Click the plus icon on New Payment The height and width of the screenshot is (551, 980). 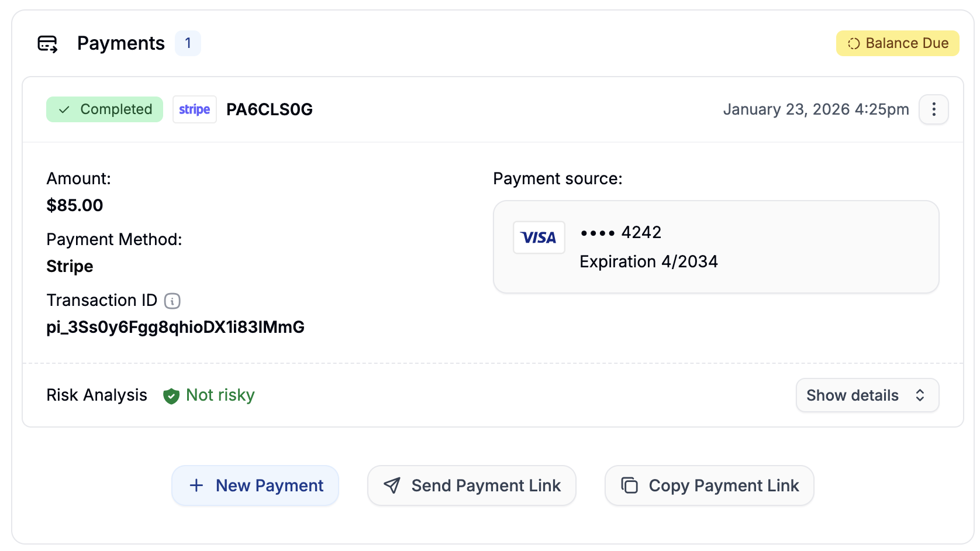tap(196, 485)
